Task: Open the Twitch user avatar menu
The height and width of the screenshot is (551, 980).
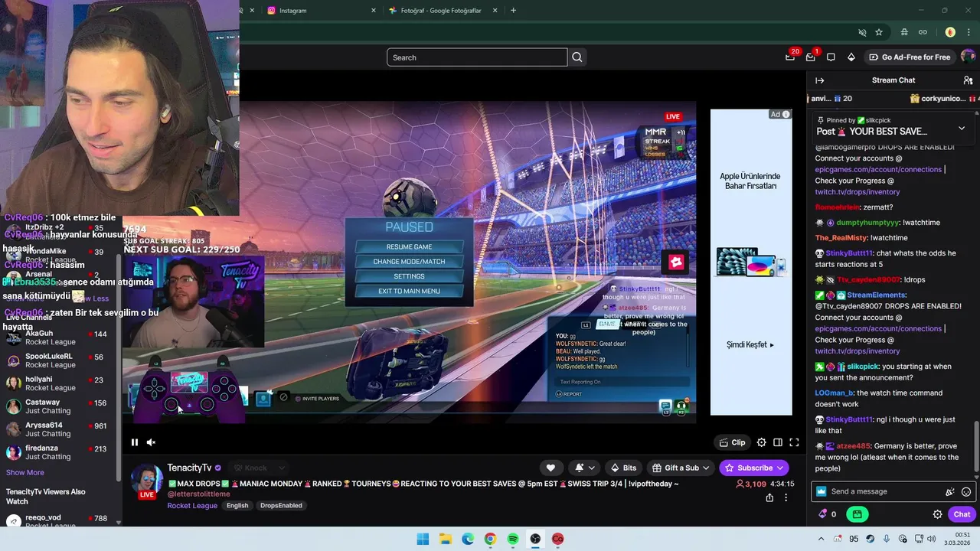Action: click(968, 57)
